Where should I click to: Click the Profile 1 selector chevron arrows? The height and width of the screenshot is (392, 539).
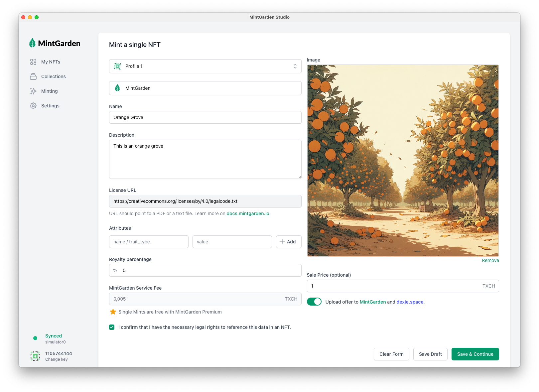tap(295, 66)
